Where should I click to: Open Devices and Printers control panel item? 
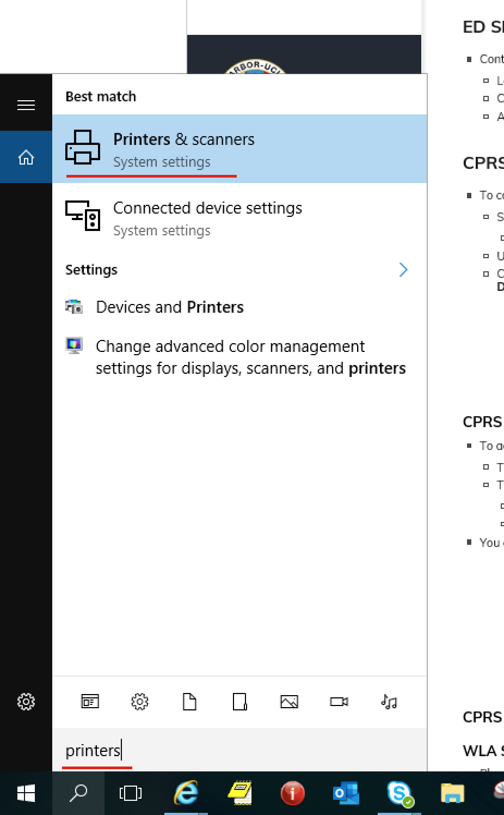(x=169, y=307)
